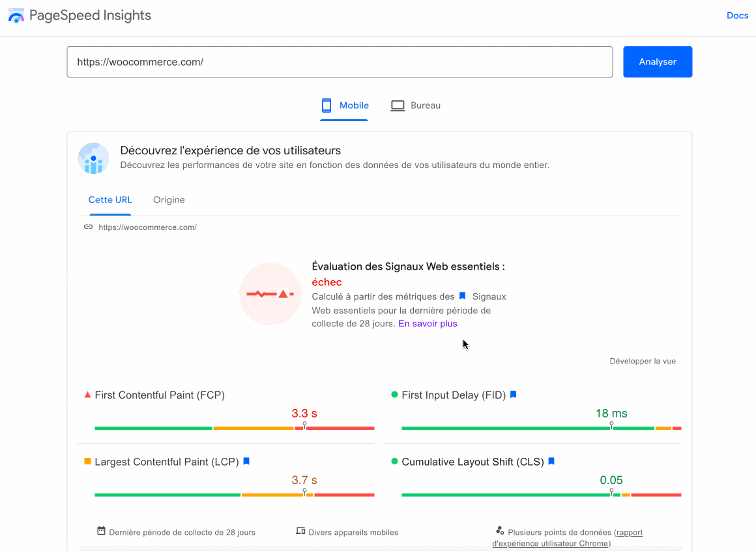
Task: Click the red triangle next to FCP
Action: [x=87, y=395]
